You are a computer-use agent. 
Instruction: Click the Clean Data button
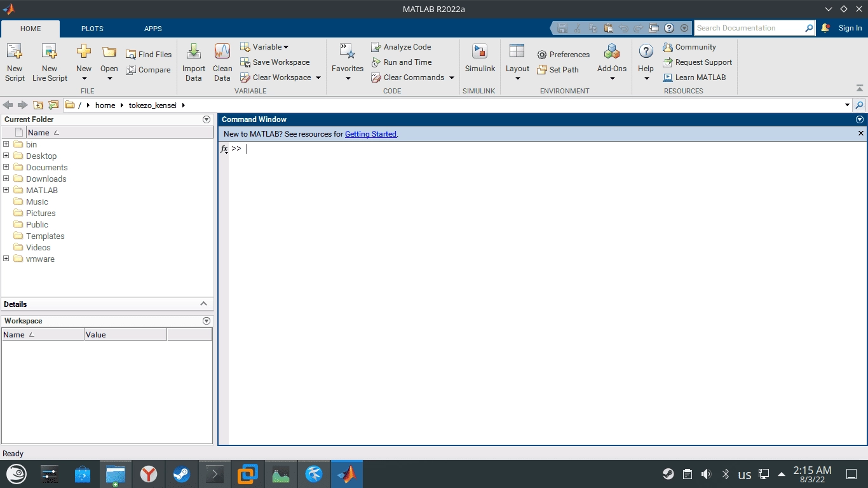(222, 62)
